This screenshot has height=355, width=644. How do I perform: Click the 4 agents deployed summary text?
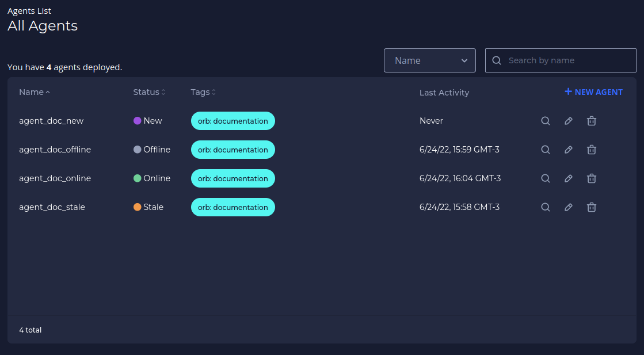64,67
